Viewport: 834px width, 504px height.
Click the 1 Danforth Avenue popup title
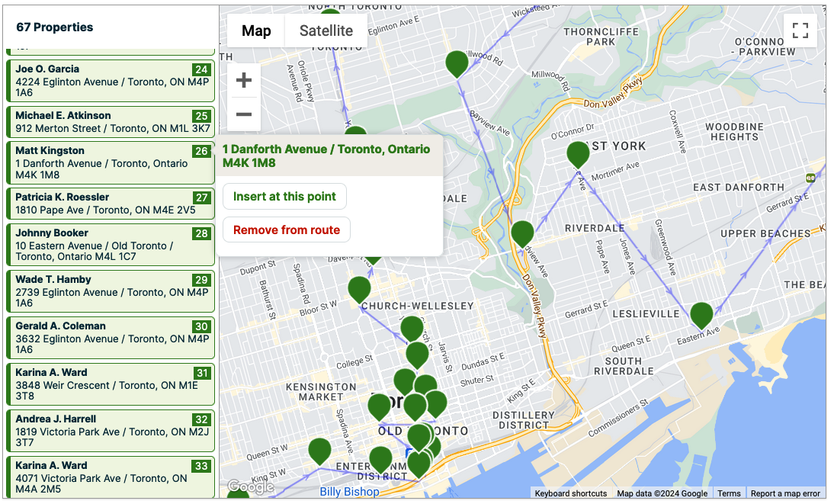tap(328, 156)
